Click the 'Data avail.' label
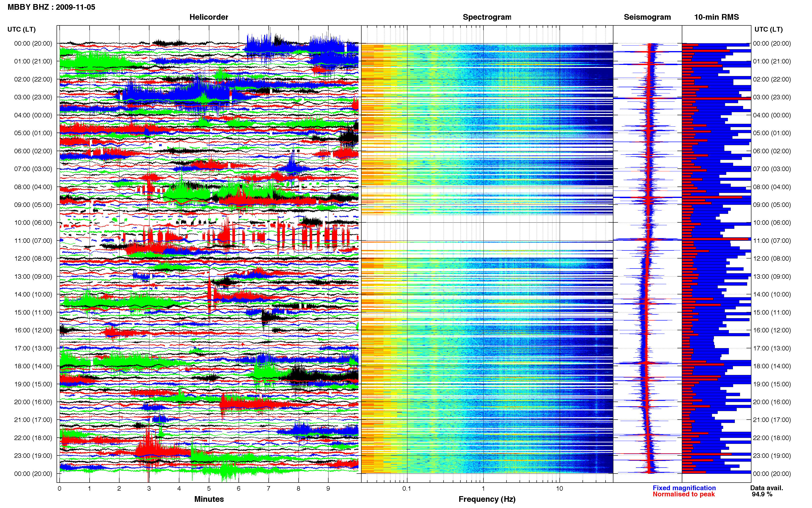This screenshot has width=812, height=508. click(x=767, y=488)
